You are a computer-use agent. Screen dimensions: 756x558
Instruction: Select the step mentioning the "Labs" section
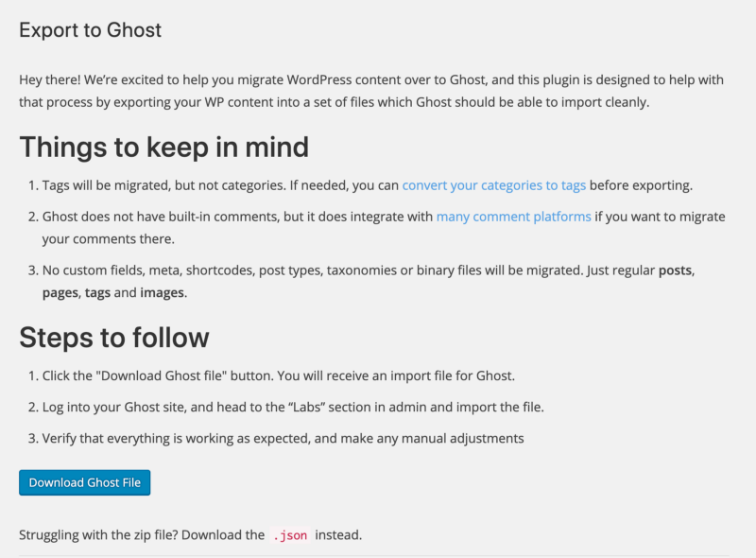pos(293,407)
